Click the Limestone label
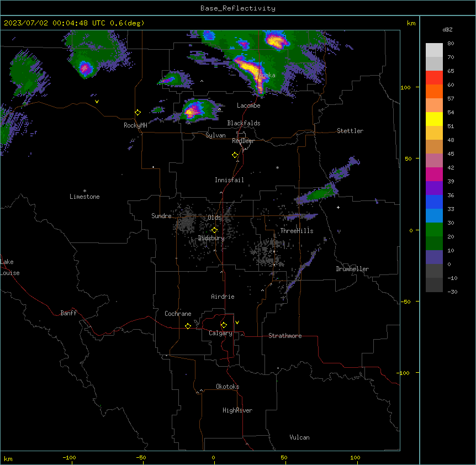 [84, 197]
